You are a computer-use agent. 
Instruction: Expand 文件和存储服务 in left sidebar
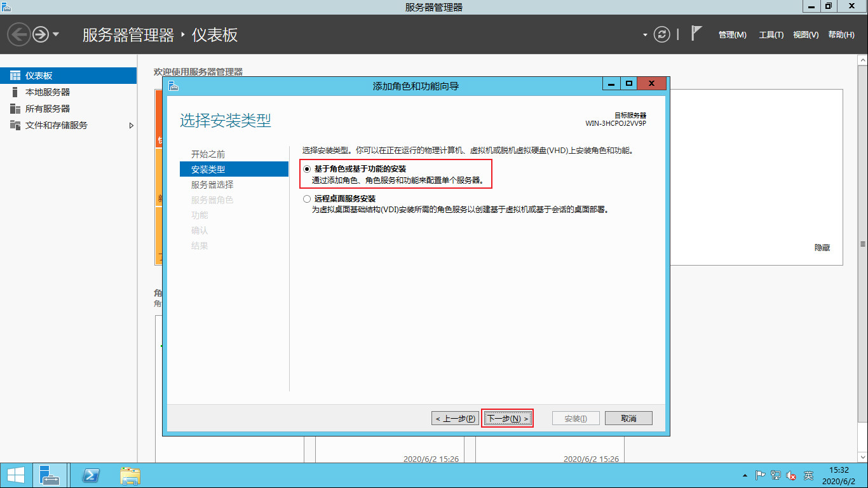[132, 125]
